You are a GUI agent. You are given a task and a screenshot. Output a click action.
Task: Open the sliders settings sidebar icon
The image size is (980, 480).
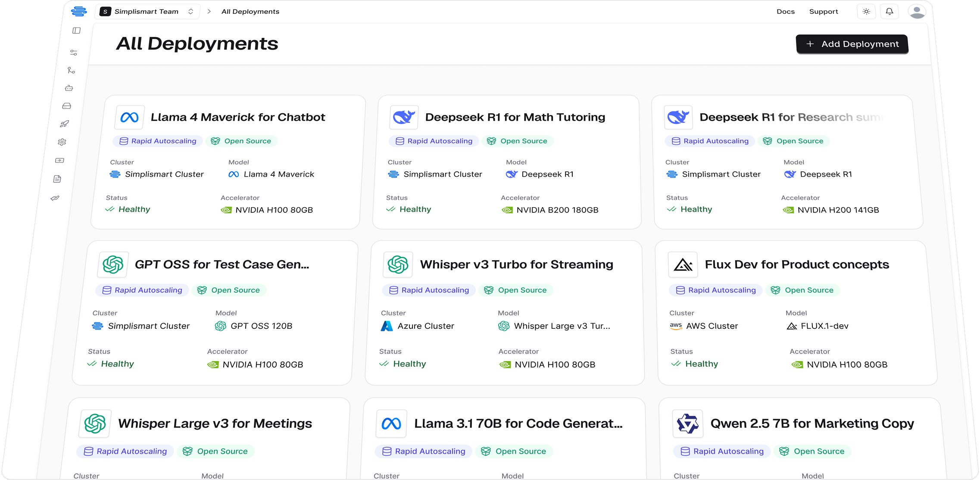[x=74, y=53]
